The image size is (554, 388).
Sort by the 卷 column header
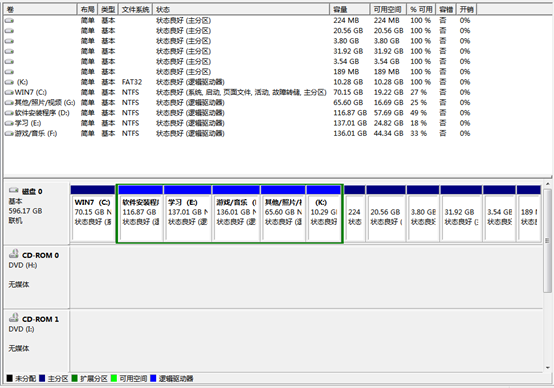coord(40,10)
